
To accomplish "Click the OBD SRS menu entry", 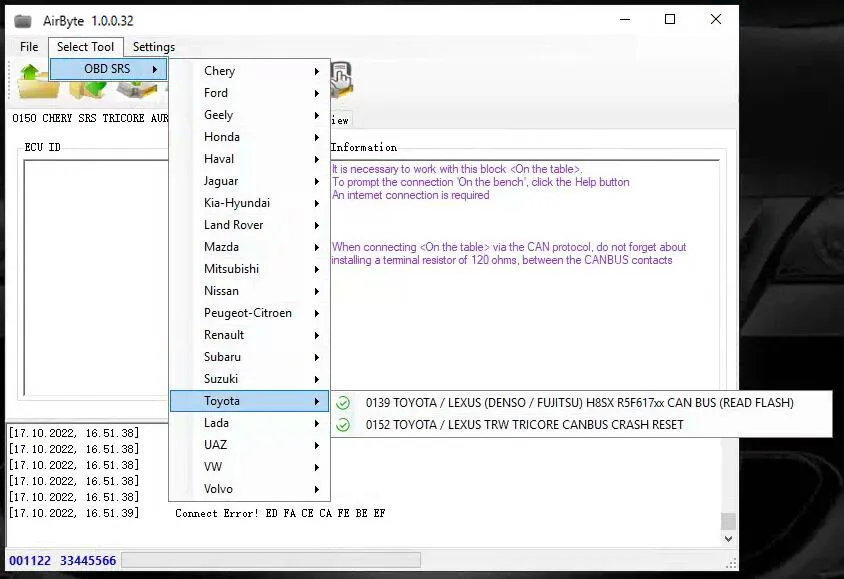I will coord(108,69).
